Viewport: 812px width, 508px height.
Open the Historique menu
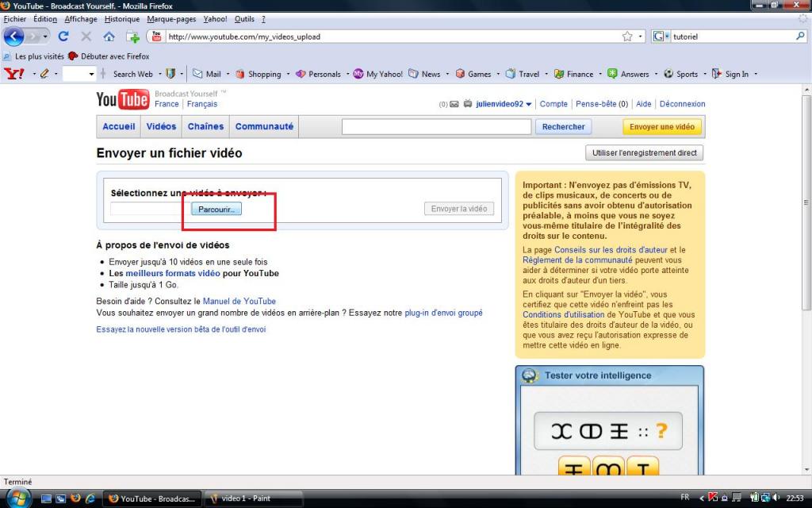(121, 19)
